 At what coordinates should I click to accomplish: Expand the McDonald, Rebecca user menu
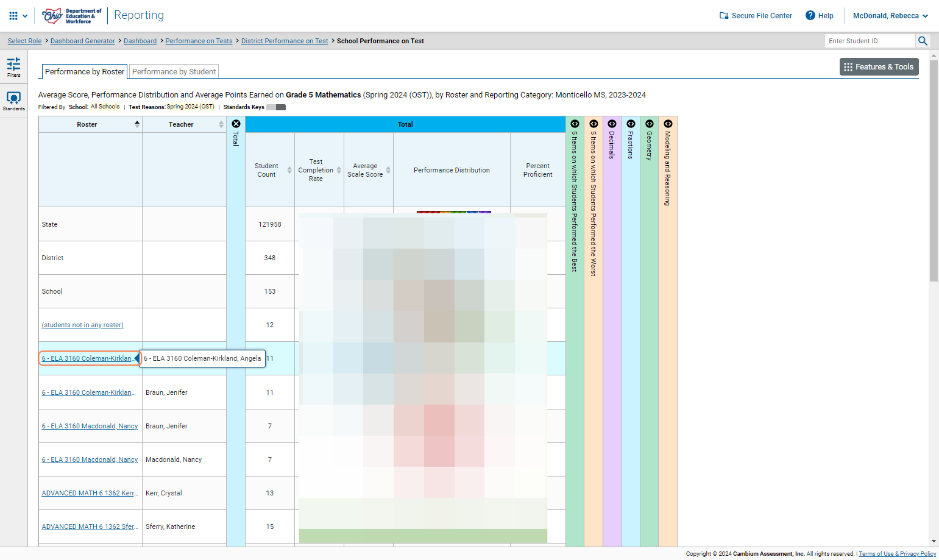[x=890, y=16]
